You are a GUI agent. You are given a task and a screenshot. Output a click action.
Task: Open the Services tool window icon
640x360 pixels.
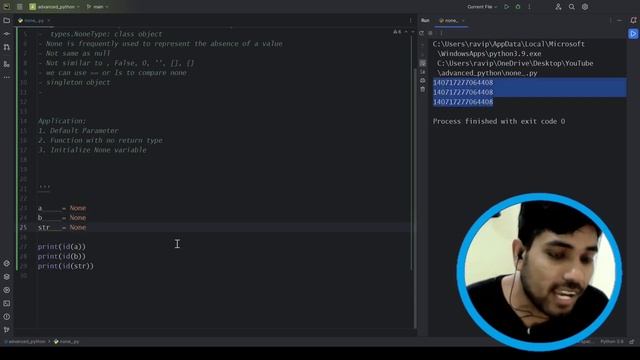pos(7,290)
